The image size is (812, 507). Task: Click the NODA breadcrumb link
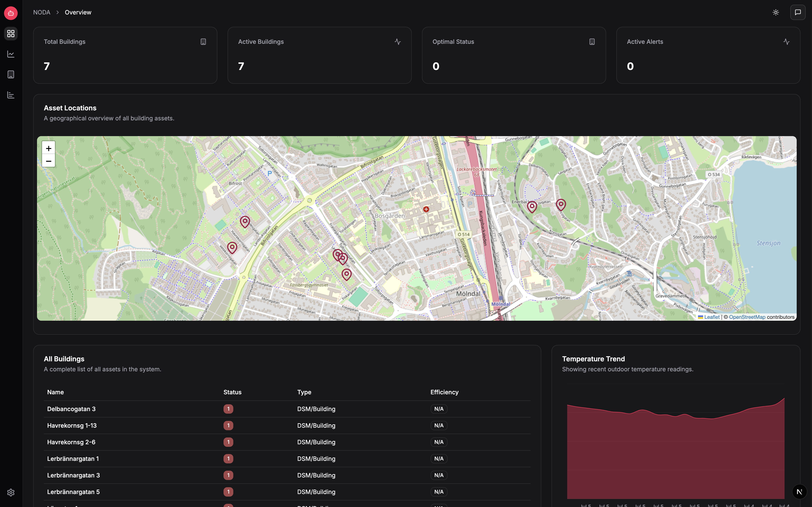coord(41,12)
